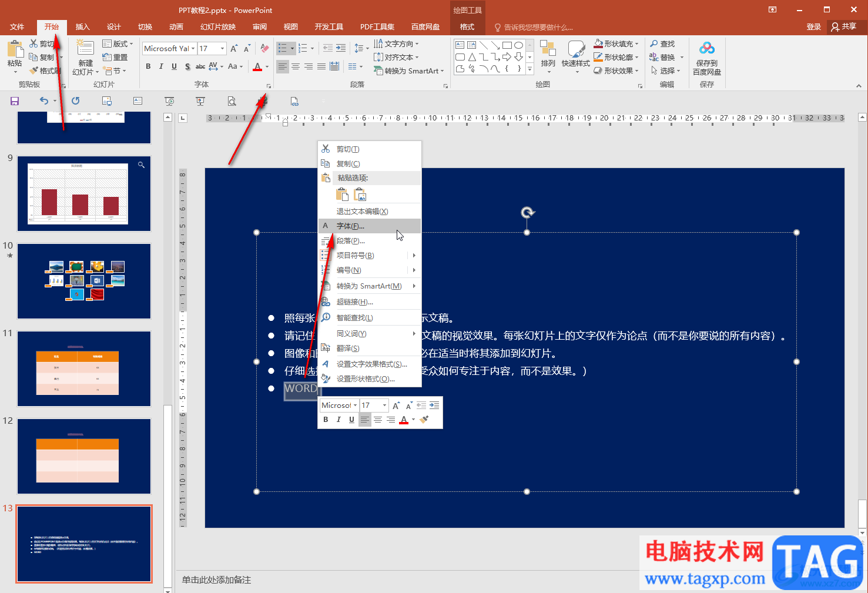Viewport: 868px width, 593px height.
Task: Click the font color button in mini toolbar
Action: pyautogui.click(x=404, y=420)
